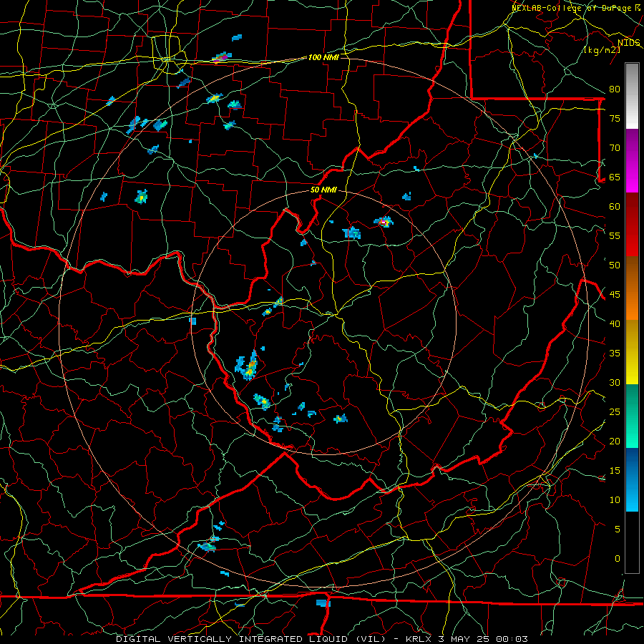Pick the green-teal segment of the color bar
The image size is (644, 644).
point(632,416)
